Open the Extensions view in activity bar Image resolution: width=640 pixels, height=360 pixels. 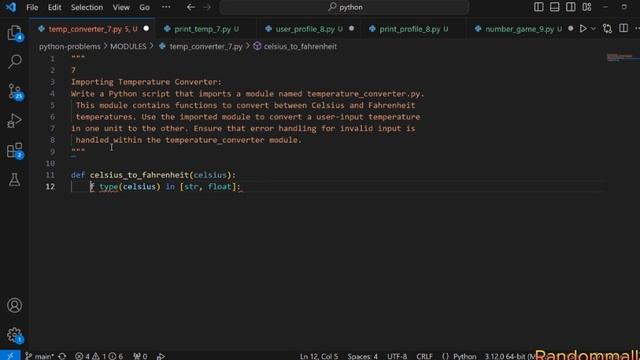(x=14, y=151)
